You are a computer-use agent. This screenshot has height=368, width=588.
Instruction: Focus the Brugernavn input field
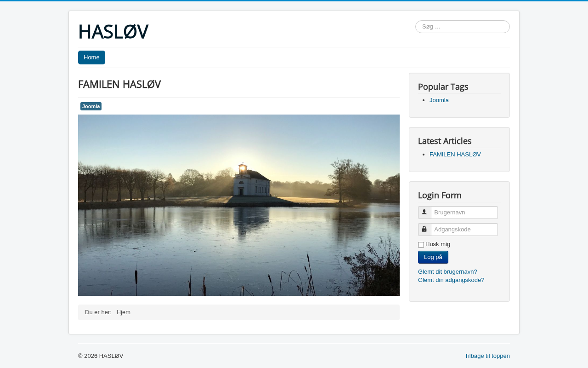click(464, 213)
